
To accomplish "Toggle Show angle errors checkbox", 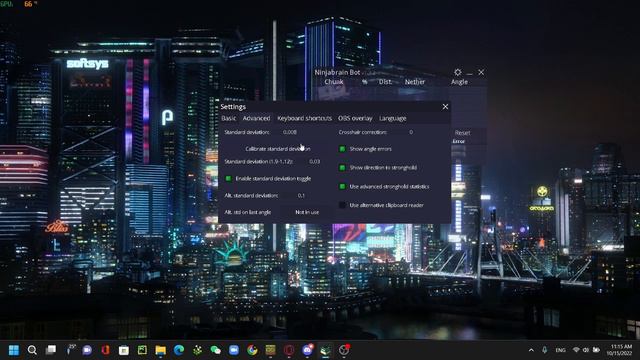I will click(x=342, y=149).
